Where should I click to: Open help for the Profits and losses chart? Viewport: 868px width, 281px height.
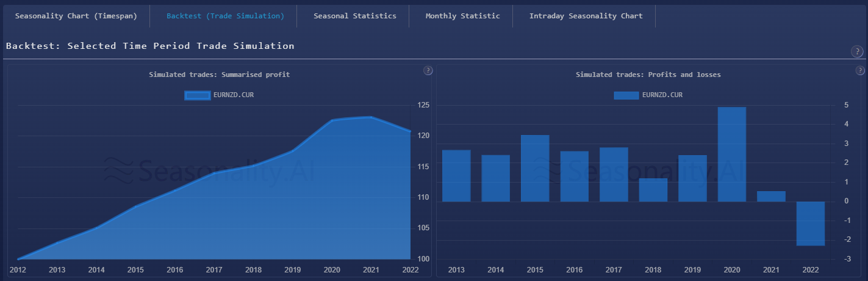[860, 71]
